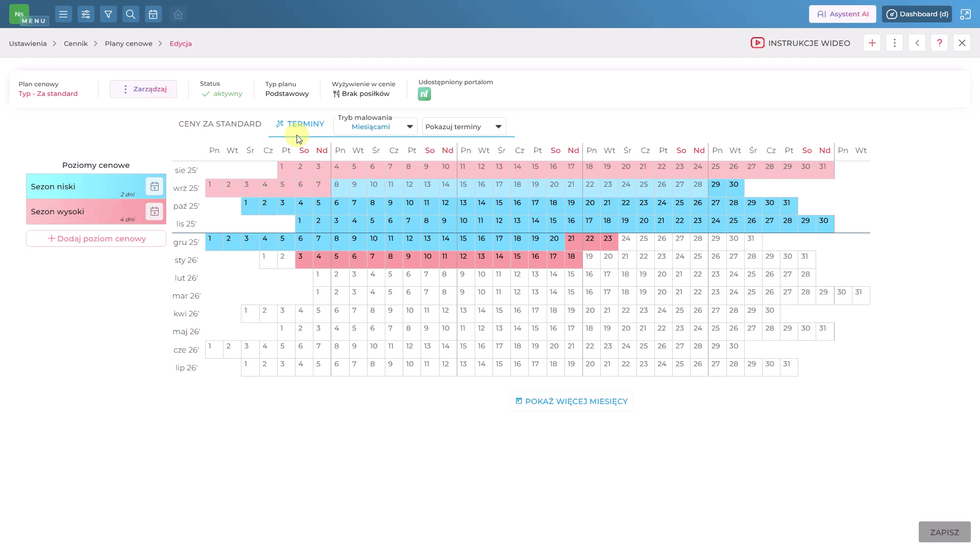This screenshot has width=980, height=551.
Task: Open INSTRUKCJE WIDEO link
Action: click(x=800, y=43)
